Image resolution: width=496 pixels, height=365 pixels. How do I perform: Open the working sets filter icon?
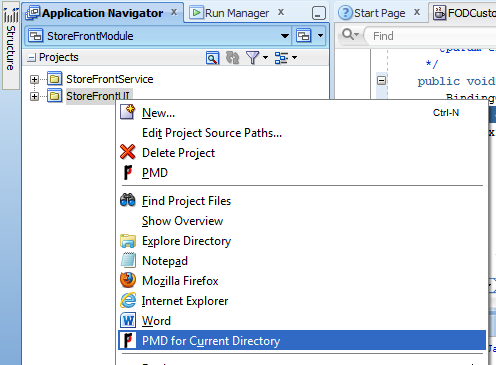pos(252,58)
